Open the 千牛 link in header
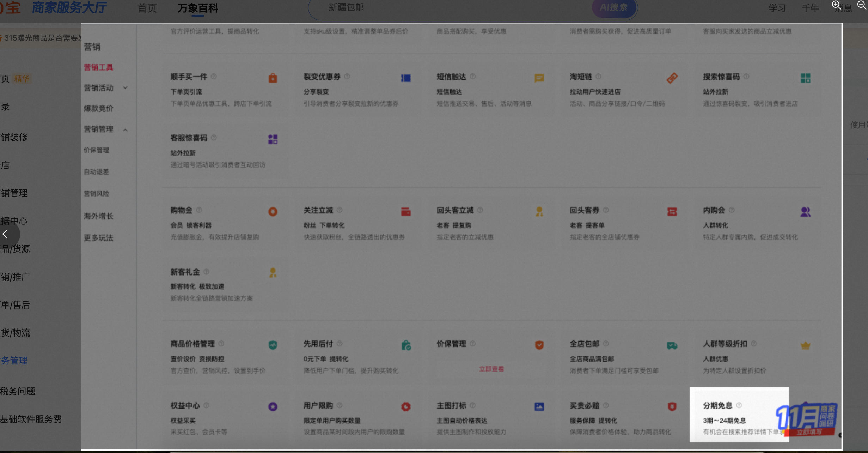This screenshot has height=453, width=868. tap(810, 8)
